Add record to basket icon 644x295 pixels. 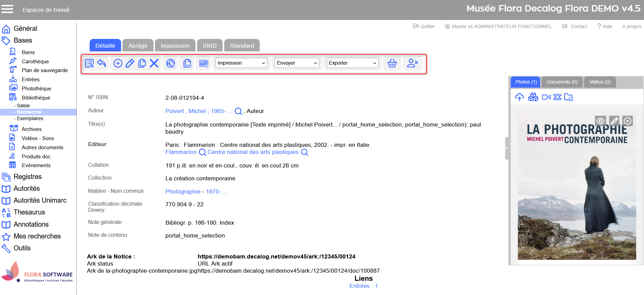392,63
